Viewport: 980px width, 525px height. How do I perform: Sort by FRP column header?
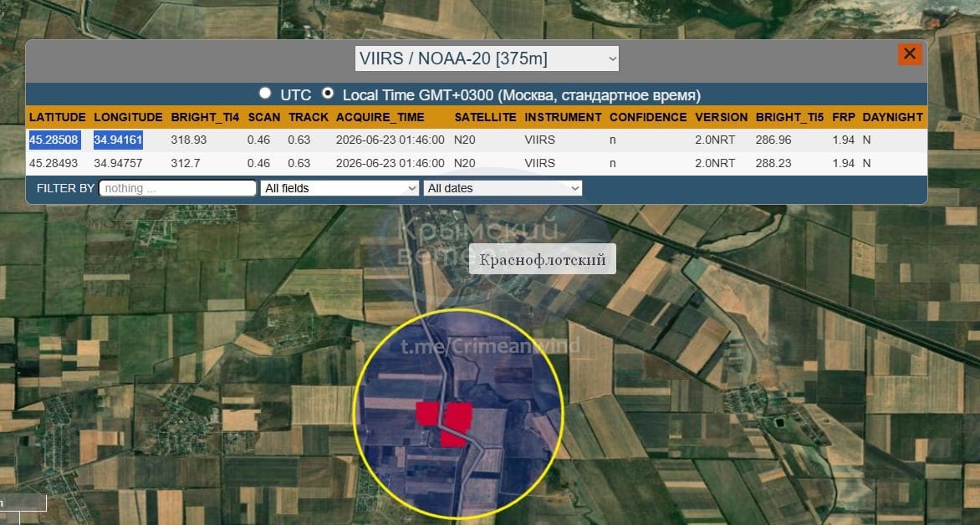844,117
